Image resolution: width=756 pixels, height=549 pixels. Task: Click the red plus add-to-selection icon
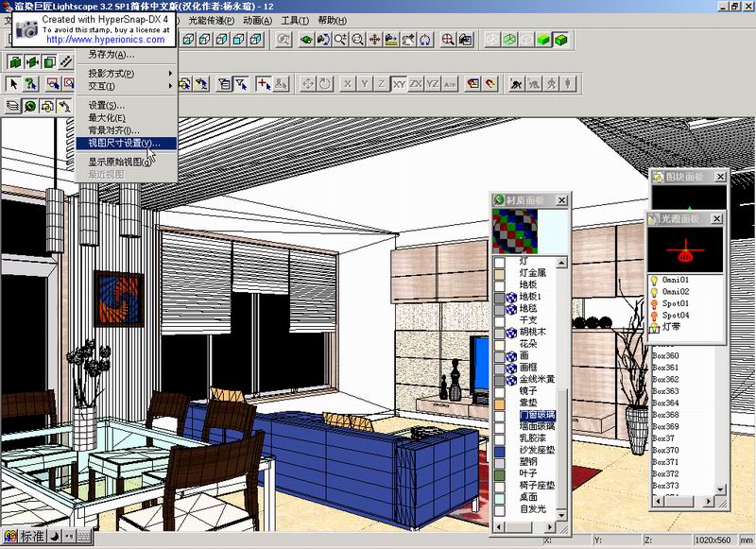click(x=264, y=84)
